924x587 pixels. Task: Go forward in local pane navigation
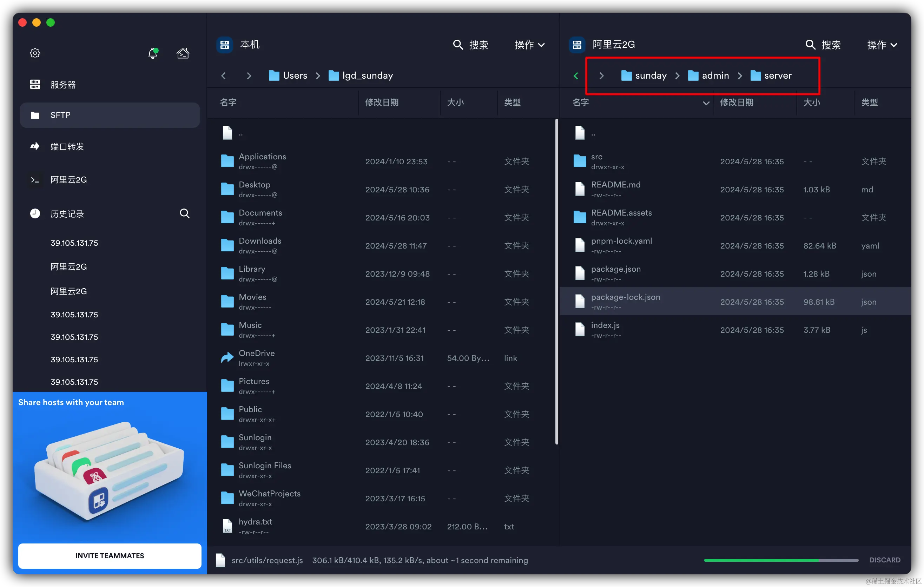click(x=249, y=75)
